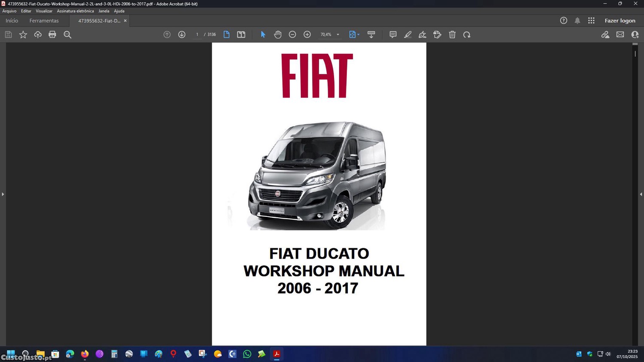Select the Hand pan tool
Viewport: 644px width, 362px height.
click(x=278, y=35)
